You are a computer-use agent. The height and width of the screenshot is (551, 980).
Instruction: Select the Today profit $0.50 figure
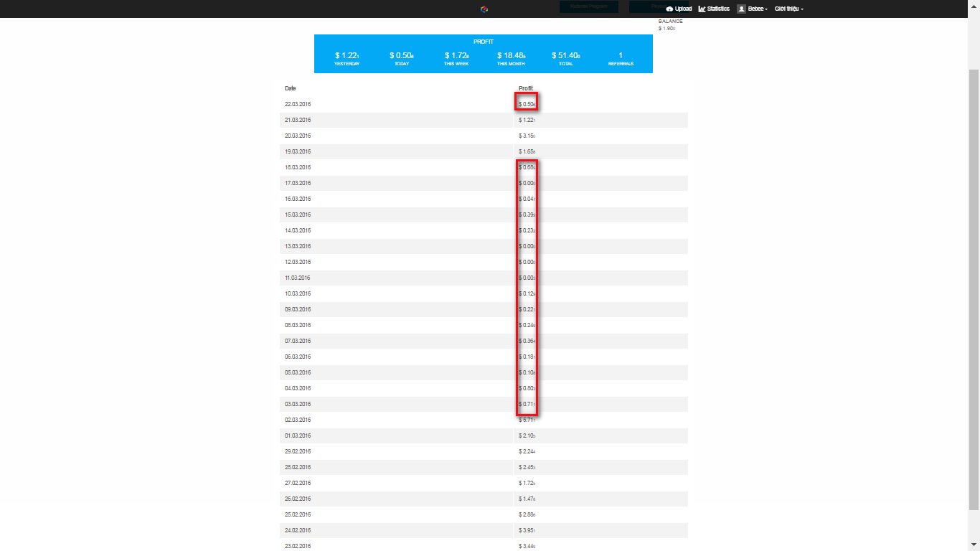(401, 56)
